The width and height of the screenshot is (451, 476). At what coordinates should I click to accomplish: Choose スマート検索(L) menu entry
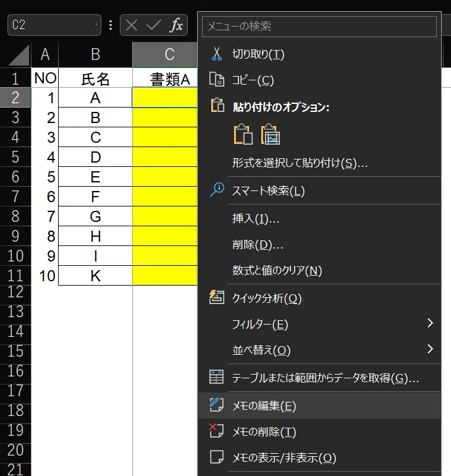pos(319,190)
